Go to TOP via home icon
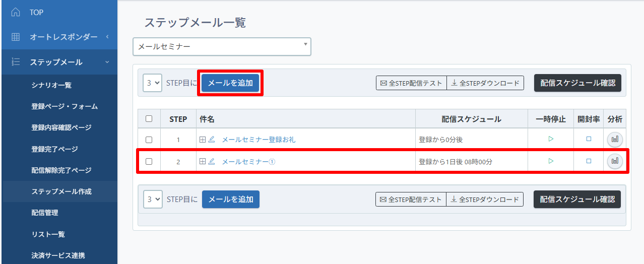644x264 pixels. [x=16, y=12]
